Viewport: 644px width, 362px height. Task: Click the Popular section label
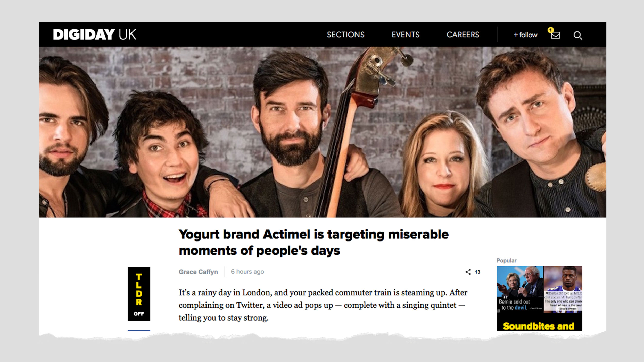click(506, 260)
